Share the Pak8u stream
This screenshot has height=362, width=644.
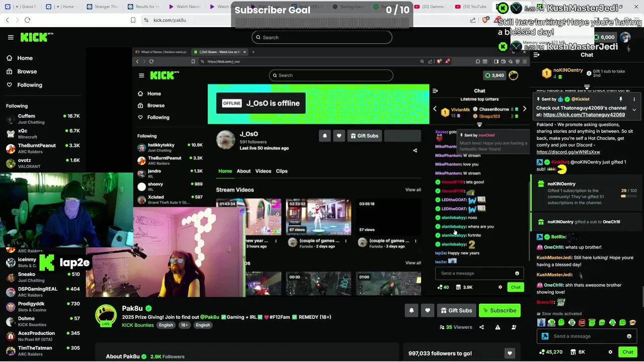(x=481, y=327)
